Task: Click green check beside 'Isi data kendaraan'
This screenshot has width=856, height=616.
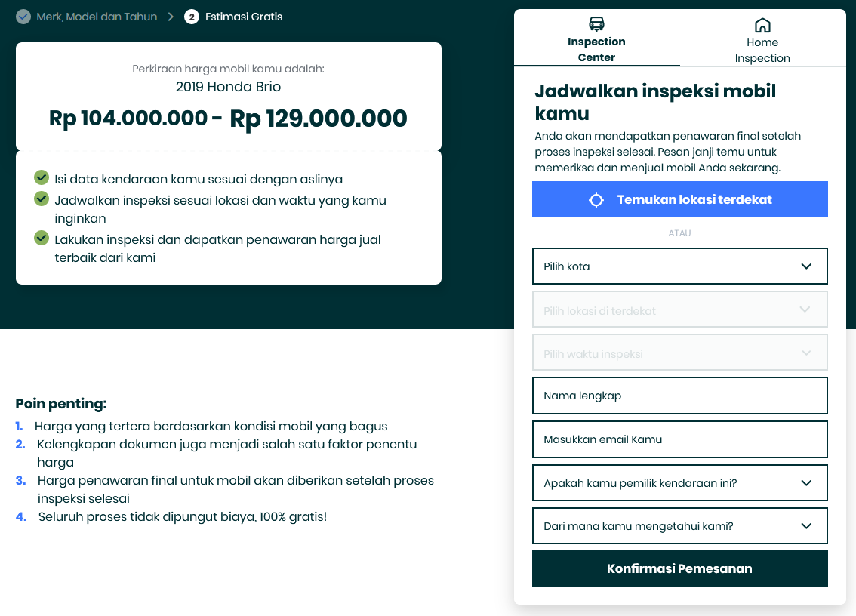Action: coord(42,177)
